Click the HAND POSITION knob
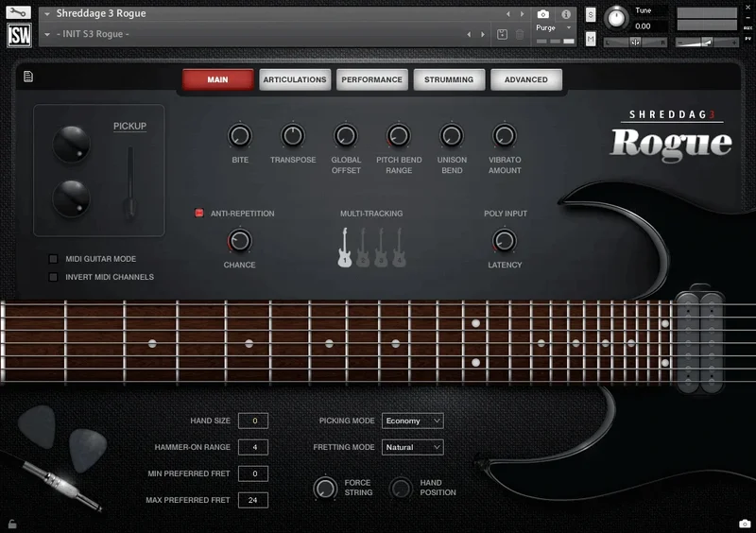The width and height of the screenshot is (756, 533). (401, 489)
